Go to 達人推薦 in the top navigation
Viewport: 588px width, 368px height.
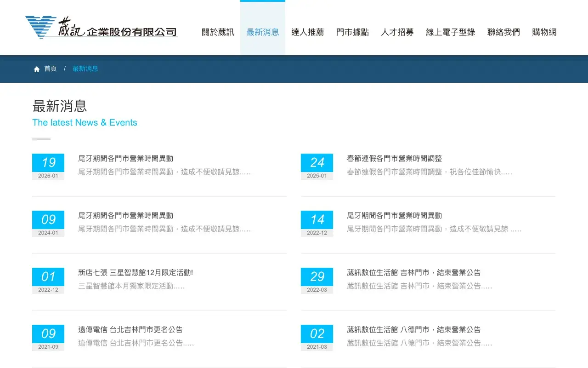pos(308,32)
